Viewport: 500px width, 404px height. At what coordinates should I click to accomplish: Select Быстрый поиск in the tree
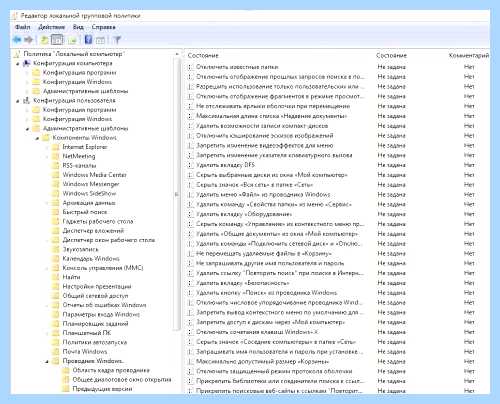pyautogui.click(x=85, y=212)
